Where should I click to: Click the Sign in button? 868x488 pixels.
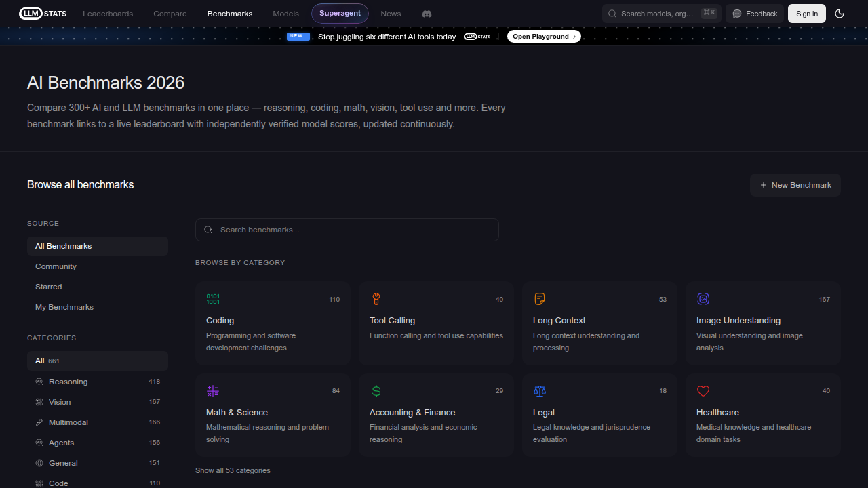[807, 14]
